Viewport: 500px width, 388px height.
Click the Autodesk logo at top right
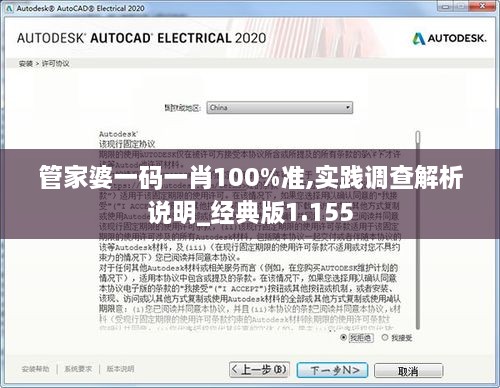[449, 39]
